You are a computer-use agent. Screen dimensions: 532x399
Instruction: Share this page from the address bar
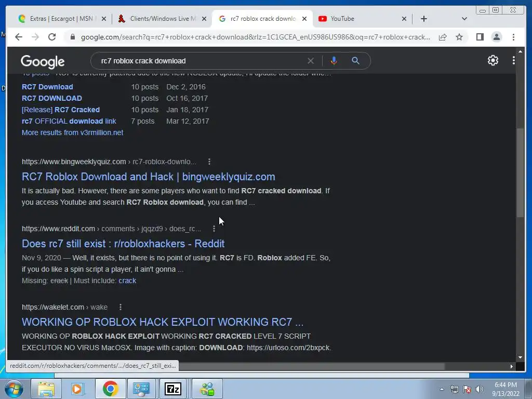[443, 37]
